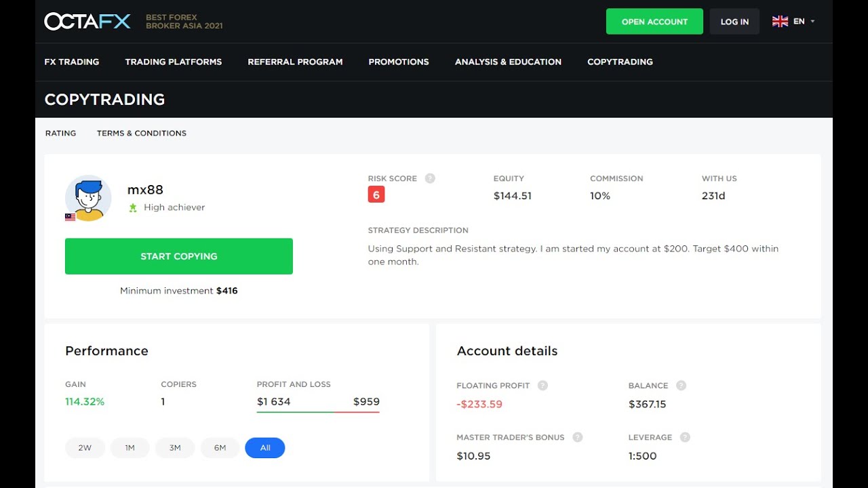Click the loss amount $959
The image size is (868, 488).
click(x=366, y=402)
